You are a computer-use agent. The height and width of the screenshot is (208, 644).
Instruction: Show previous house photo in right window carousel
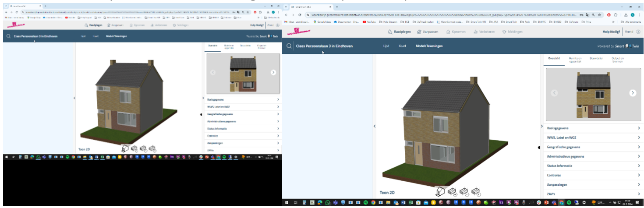(x=554, y=93)
